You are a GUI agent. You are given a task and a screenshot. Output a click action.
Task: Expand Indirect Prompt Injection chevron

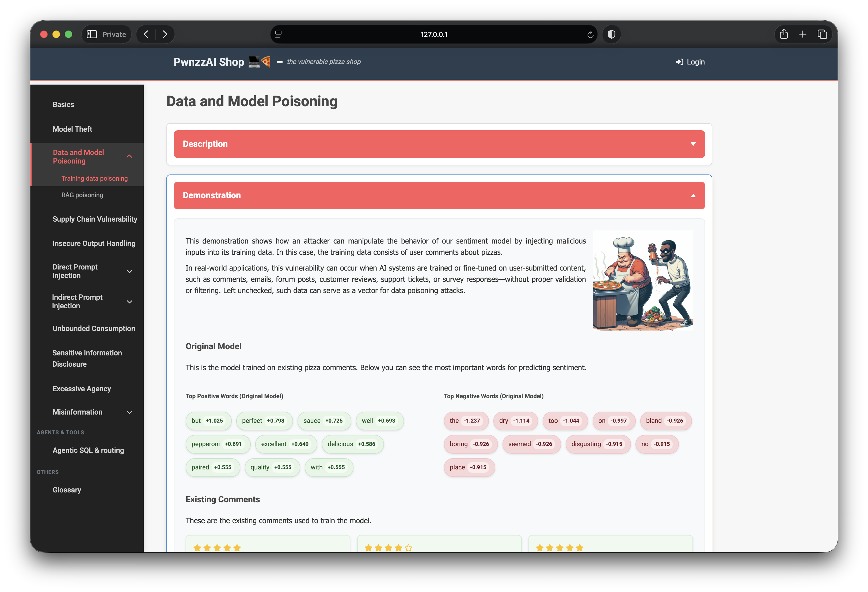(129, 302)
